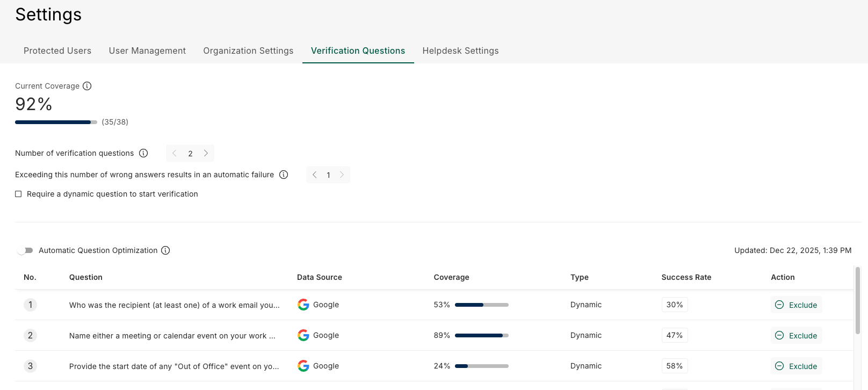The image size is (868, 390).
Task: Exclude the meeting or calendar event question
Action: (796, 335)
